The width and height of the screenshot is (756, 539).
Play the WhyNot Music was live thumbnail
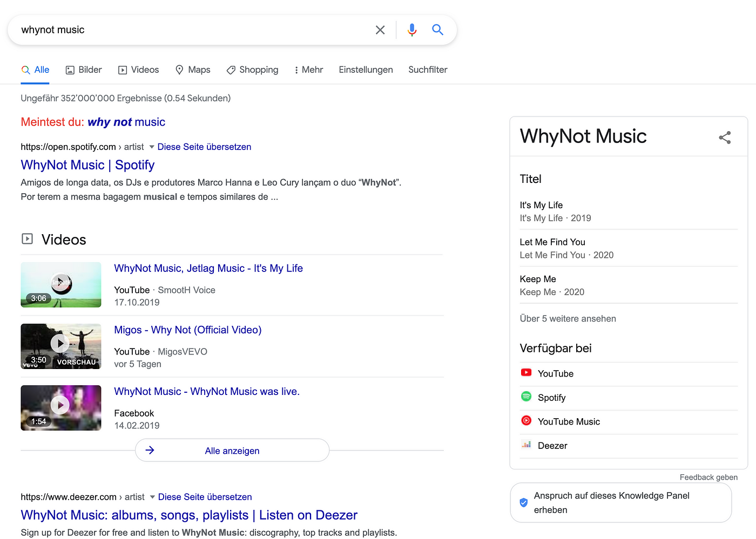[x=61, y=408]
